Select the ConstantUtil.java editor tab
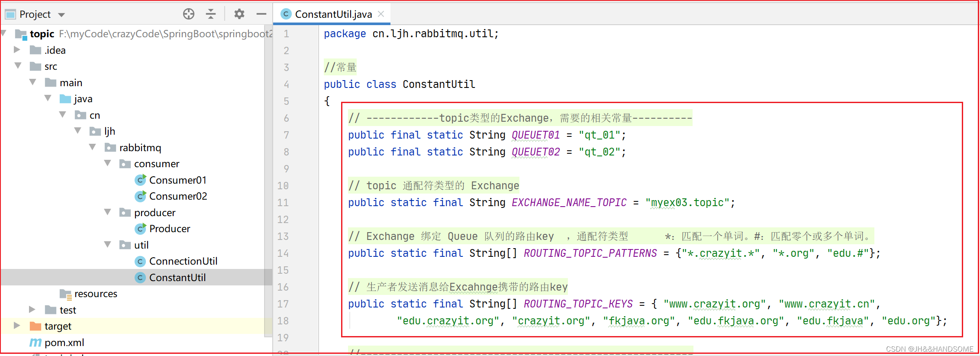 tap(332, 14)
